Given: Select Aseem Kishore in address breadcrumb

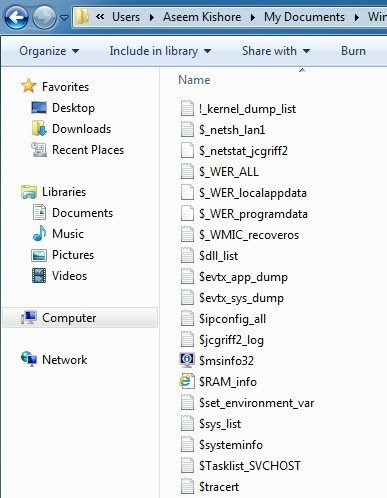Looking at the screenshot, I should 202,17.
